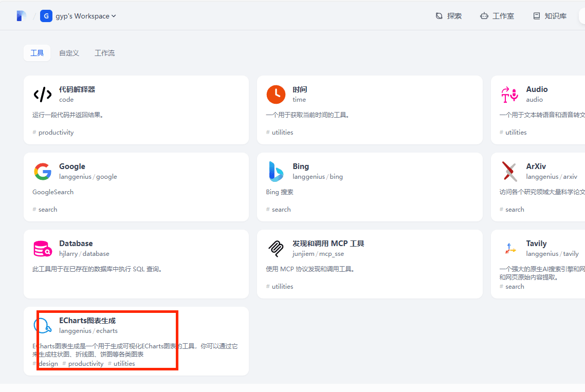
Task: Click the 运行一段代码并返回结果 description
Action: 68,115
